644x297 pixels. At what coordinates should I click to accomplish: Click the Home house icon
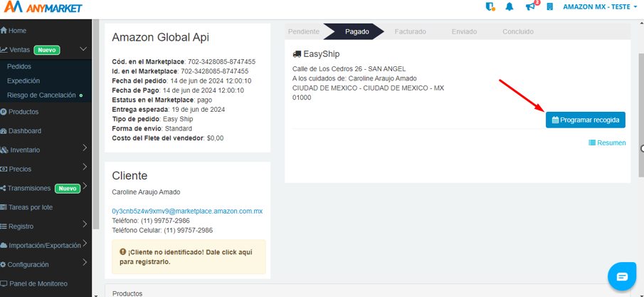(x=4, y=31)
